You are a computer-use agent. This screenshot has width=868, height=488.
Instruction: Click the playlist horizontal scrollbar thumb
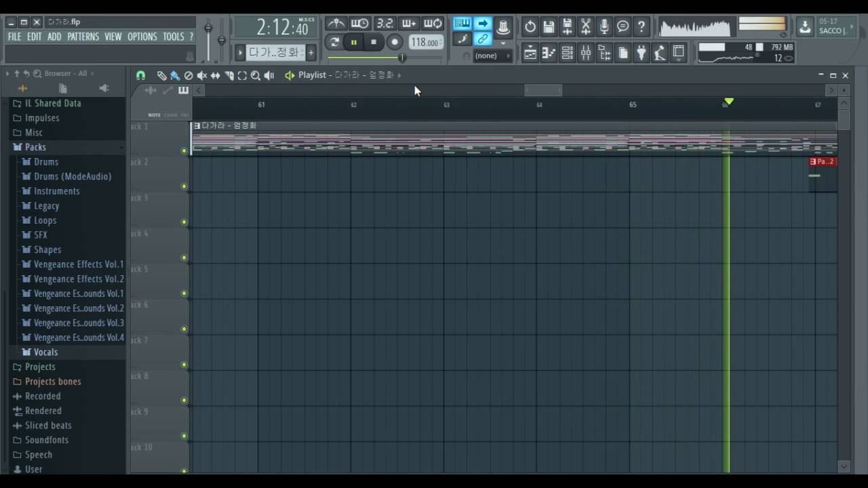pos(543,90)
